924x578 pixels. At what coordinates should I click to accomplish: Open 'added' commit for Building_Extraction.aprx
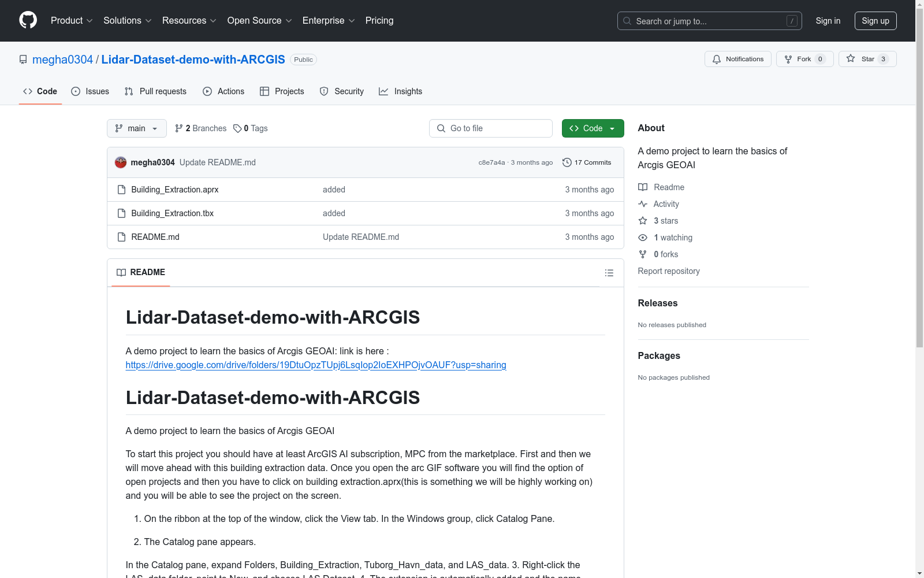tap(334, 190)
